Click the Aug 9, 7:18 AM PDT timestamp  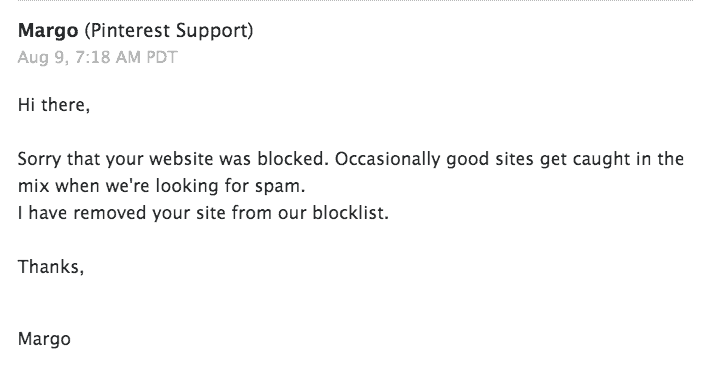98,57
